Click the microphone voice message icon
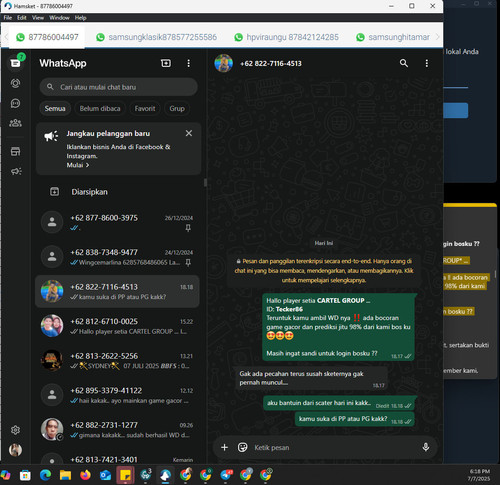The image size is (500, 485). coord(426,447)
